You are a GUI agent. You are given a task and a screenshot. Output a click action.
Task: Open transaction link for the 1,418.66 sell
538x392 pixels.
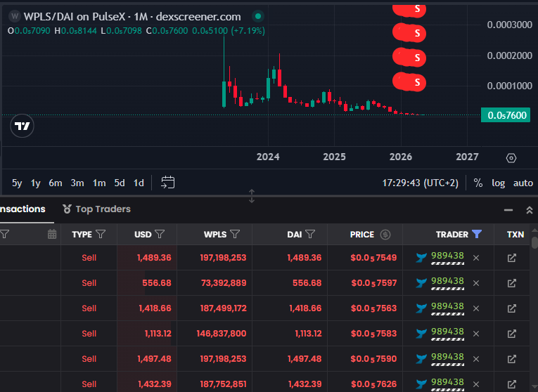pyautogui.click(x=511, y=308)
